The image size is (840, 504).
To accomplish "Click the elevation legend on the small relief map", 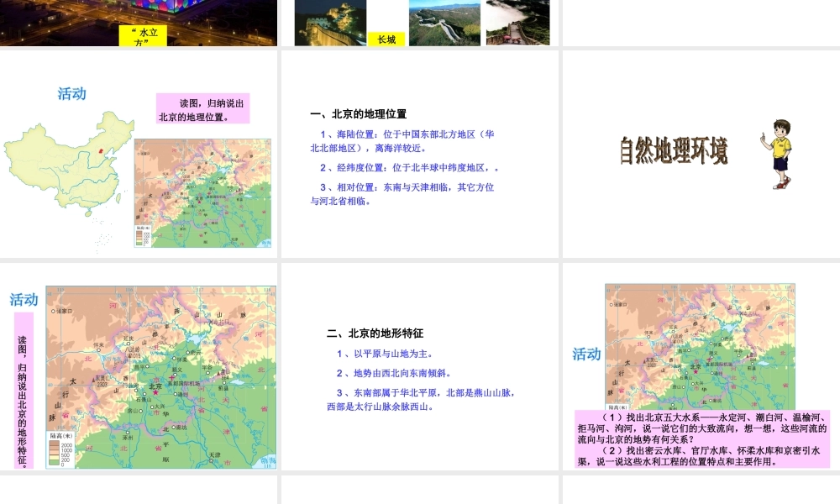I will coord(144,235).
